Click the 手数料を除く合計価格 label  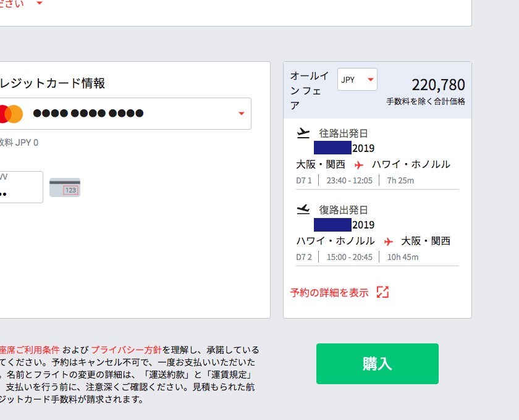[x=426, y=101]
